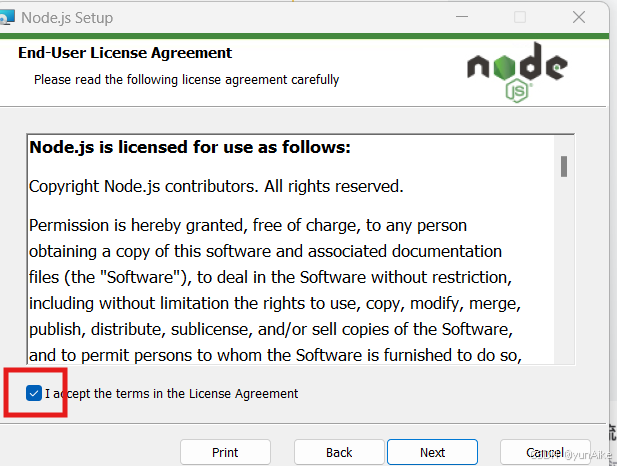Image resolution: width=617 pixels, height=466 pixels.
Task: Click the scrollbar track below the thumb
Action: [x=564, y=272]
